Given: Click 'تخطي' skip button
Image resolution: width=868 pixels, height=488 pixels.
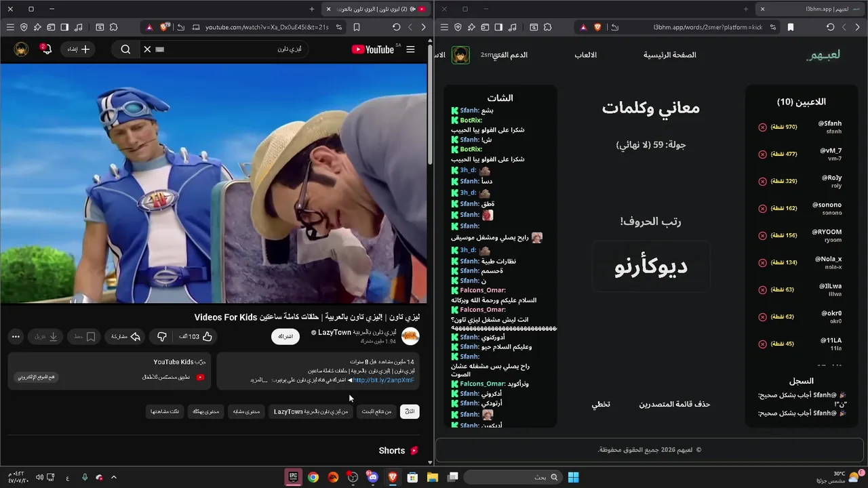Looking at the screenshot, I should tap(601, 404).
